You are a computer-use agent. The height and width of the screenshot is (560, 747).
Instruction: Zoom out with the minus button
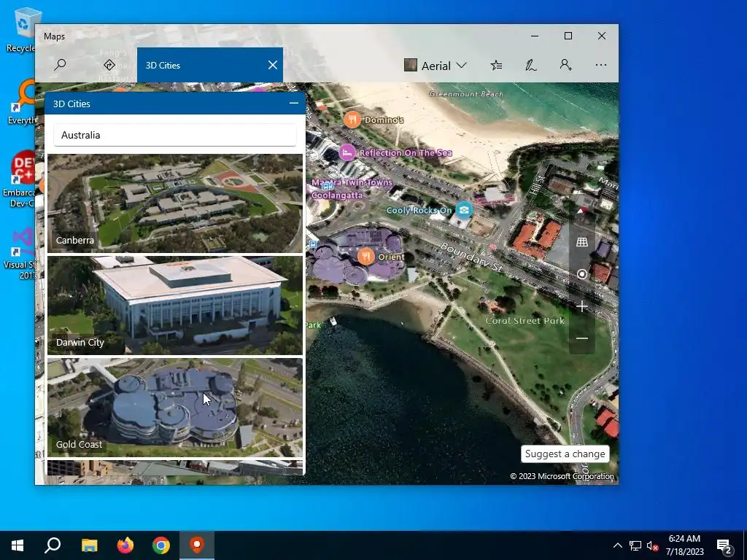point(581,338)
